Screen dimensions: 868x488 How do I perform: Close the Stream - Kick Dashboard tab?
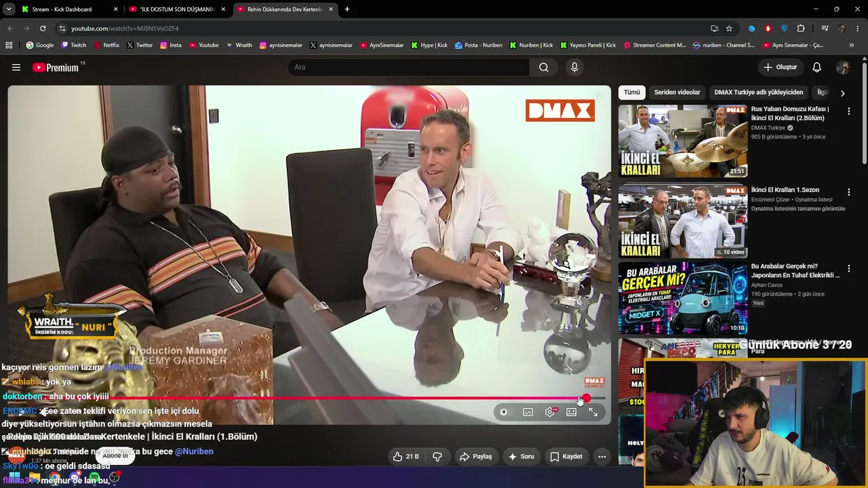coord(116,9)
